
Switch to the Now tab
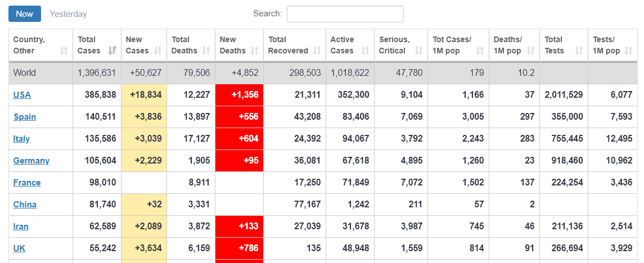tap(25, 14)
